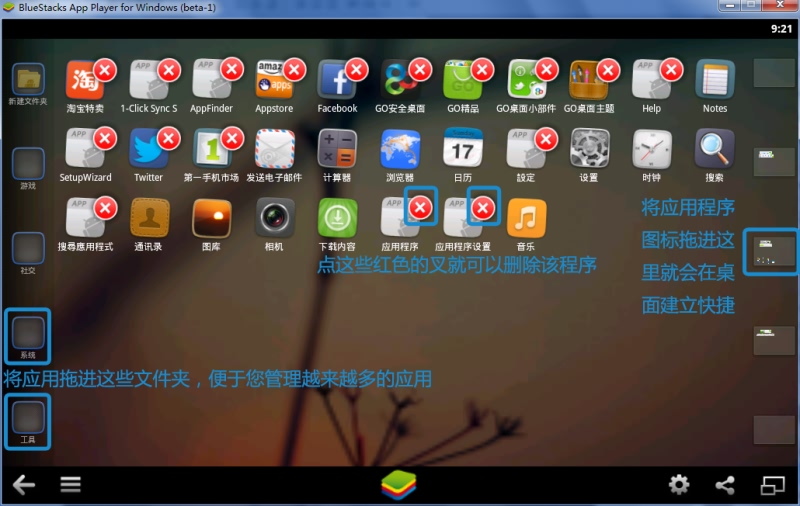800x506 pixels.
Task: Launch the 音乐 music app
Action: 526,218
